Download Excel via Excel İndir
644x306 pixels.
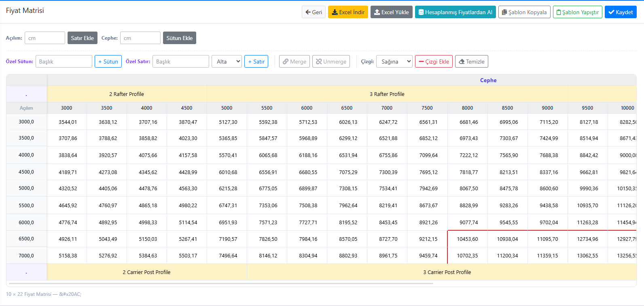[x=348, y=12]
